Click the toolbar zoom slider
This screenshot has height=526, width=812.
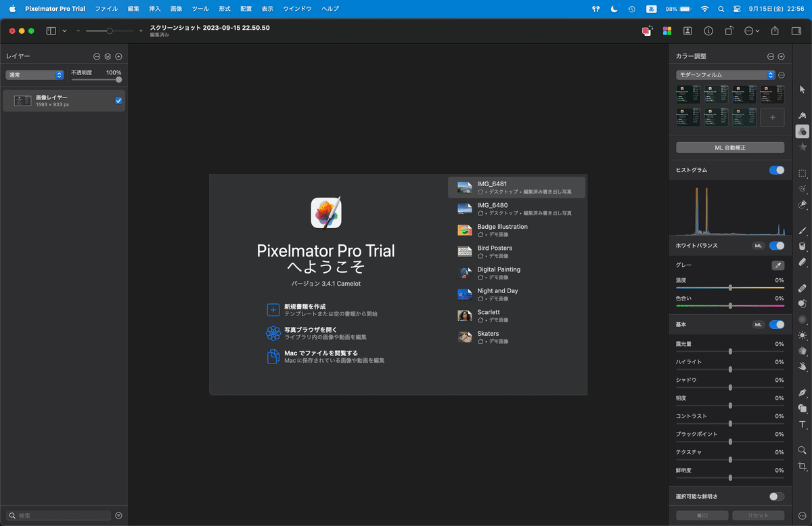[x=109, y=30]
